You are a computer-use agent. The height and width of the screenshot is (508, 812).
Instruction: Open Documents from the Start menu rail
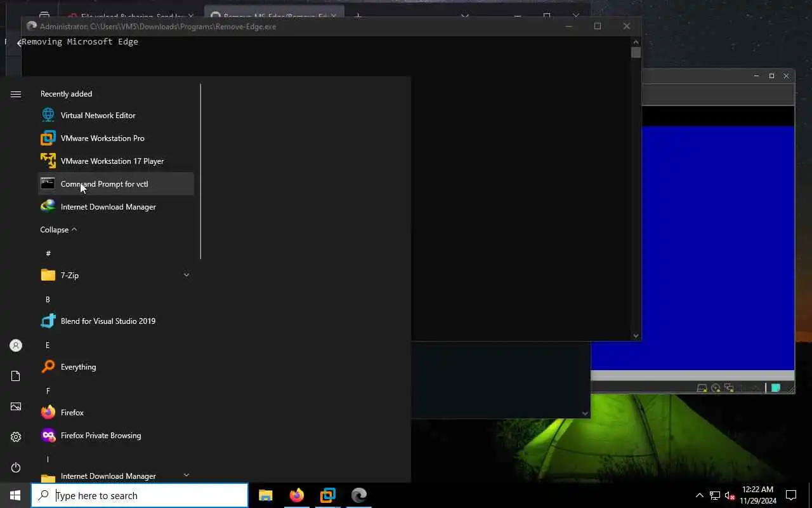click(x=16, y=376)
